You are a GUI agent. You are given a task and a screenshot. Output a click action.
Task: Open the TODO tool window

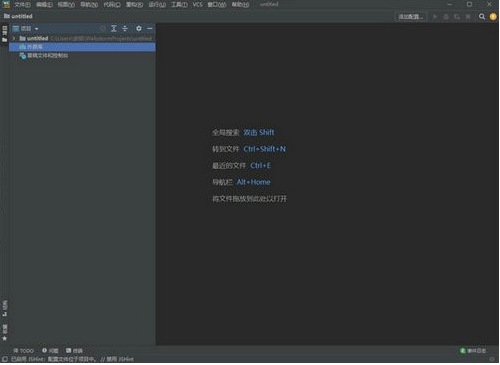(x=23, y=351)
